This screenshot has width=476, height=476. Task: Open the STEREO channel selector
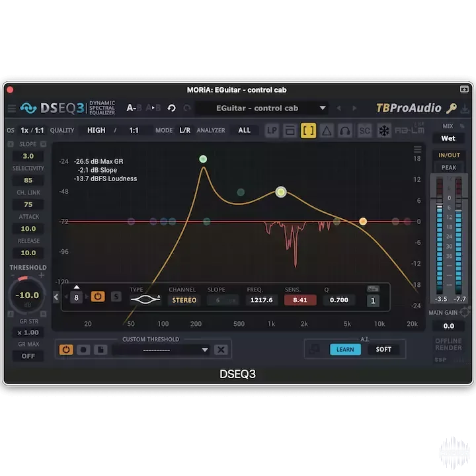pyautogui.click(x=184, y=300)
